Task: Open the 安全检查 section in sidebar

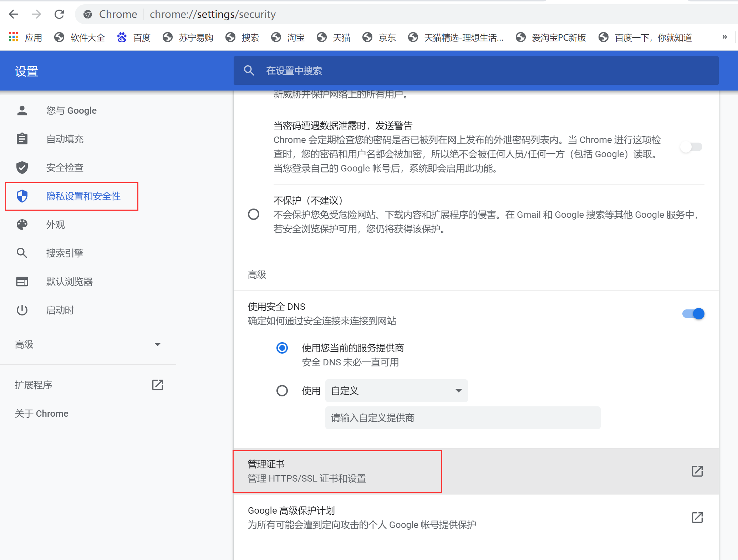Action: [65, 168]
